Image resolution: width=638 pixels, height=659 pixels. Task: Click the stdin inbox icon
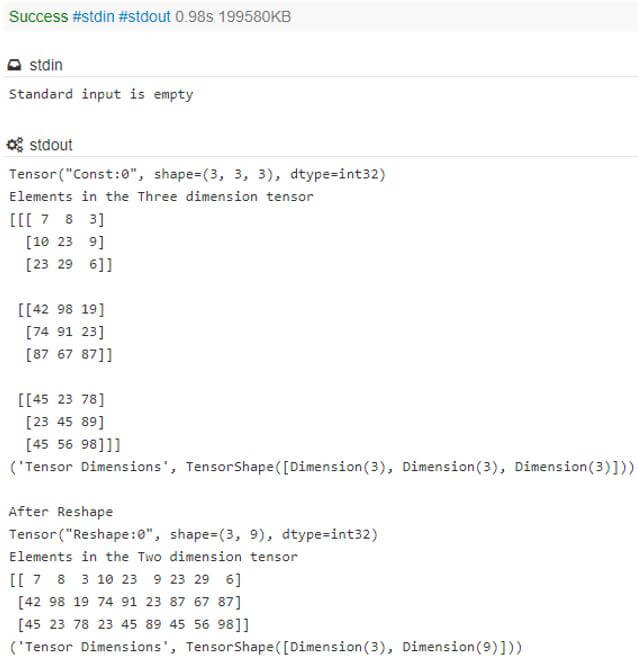(x=15, y=65)
